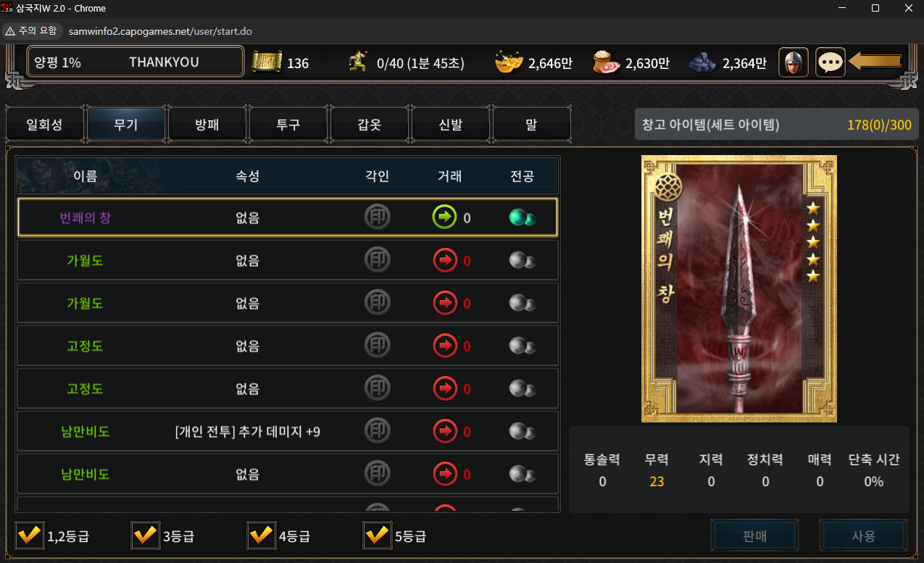Click the gold ingot resource icon
The width and height of the screenshot is (924, 563).
[x=509, y=62]
